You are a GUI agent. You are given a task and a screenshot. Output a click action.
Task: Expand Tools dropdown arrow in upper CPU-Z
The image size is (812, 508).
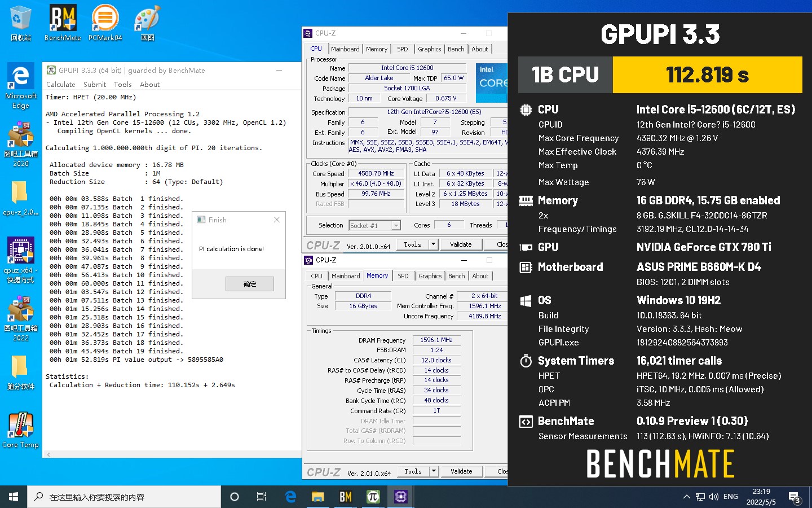pos(433,244)
